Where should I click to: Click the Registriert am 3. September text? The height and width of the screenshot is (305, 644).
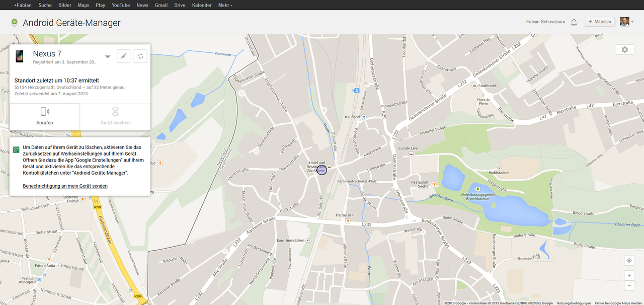(65, 62)
